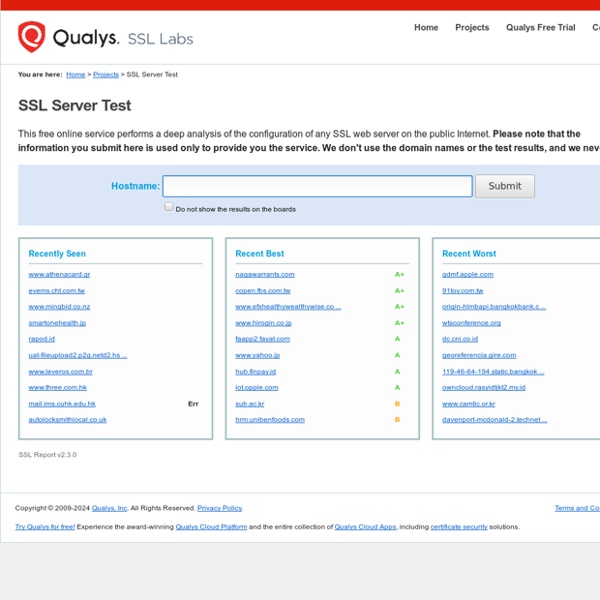Open iot.opple.com report link
Viewport: 600px width, 600px height.
point(257,388)
